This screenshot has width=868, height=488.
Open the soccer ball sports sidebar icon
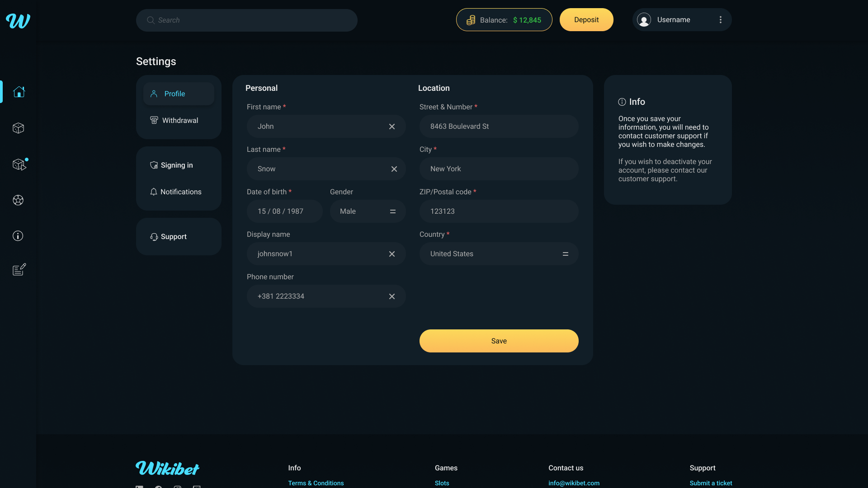coord(18,200)
